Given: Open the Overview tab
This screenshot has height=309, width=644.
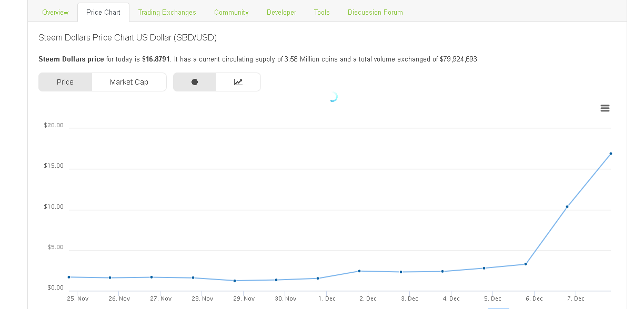Looking at the screenshot, I should (x=55, y=12).
